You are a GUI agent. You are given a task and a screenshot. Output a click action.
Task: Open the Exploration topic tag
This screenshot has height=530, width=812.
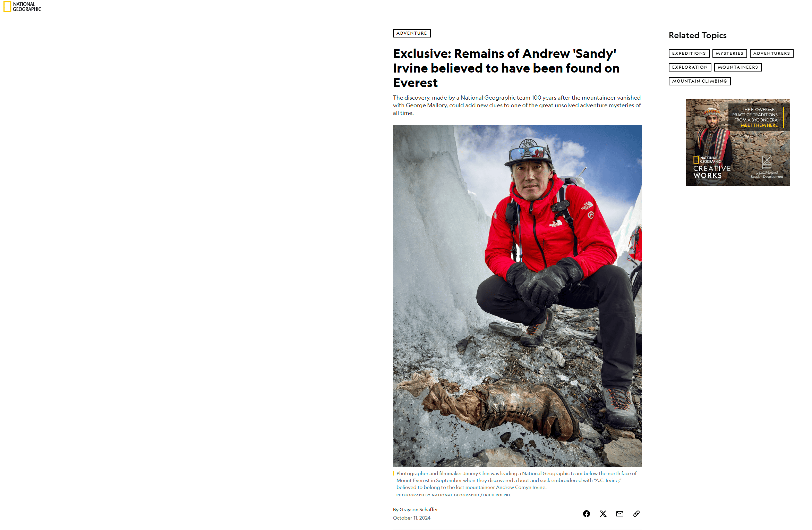tap(690, 67)
